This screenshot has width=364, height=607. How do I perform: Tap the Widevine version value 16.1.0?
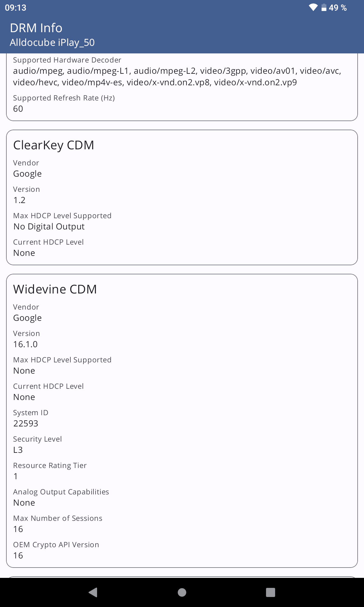pyautogui.click(x=25, y=344)
